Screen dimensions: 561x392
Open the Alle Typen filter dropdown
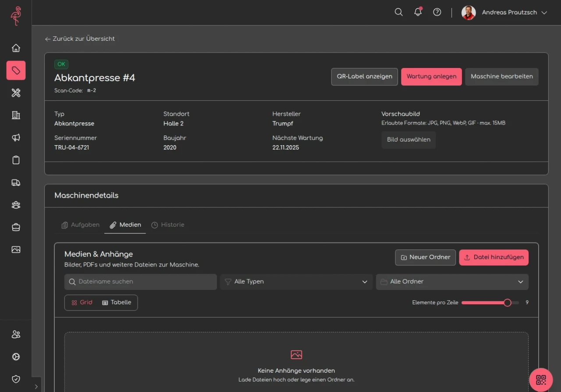(296, 282)
